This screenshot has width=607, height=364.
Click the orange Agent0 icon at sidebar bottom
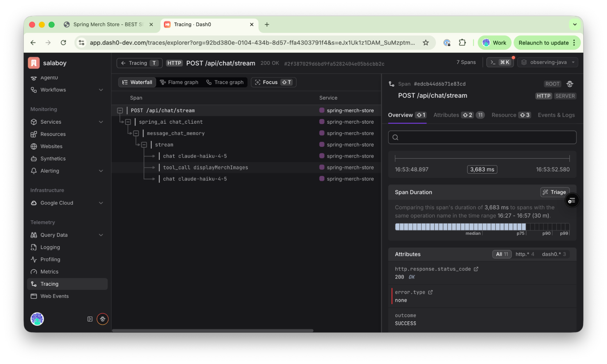click(x=103, y=319)
